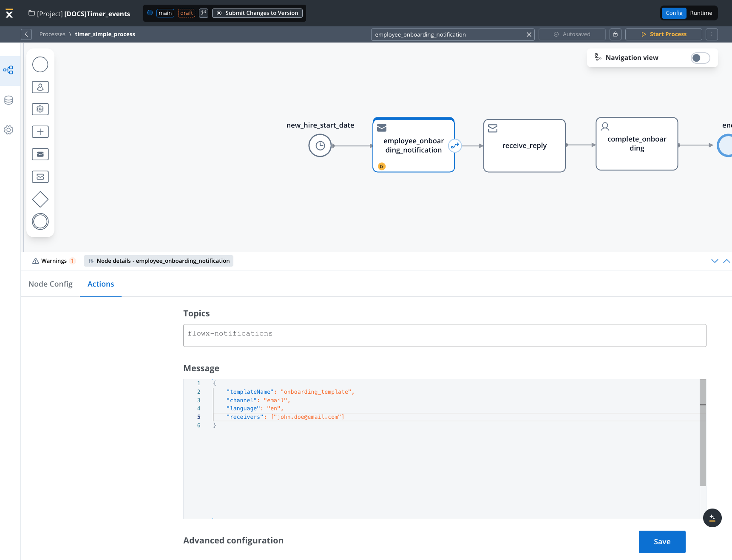Open the data model database sidebar icon

coord(9,100)
